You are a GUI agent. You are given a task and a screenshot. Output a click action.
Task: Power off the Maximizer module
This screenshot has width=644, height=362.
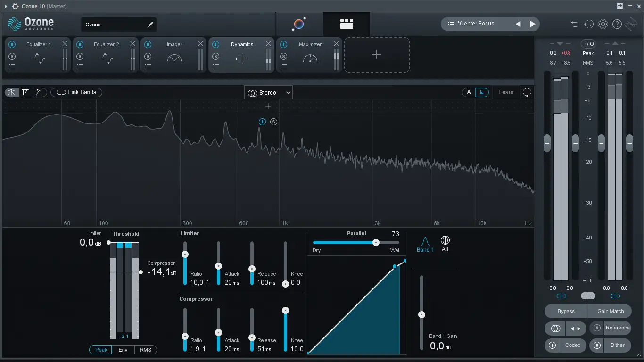pyautogui.click(x=283, y=44)
